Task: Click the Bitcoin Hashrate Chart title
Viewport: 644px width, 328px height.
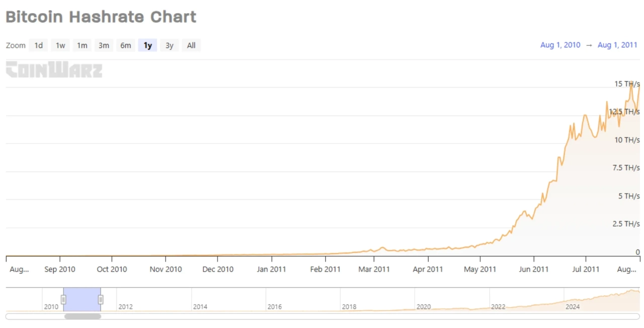Action: tap(101, 17)
